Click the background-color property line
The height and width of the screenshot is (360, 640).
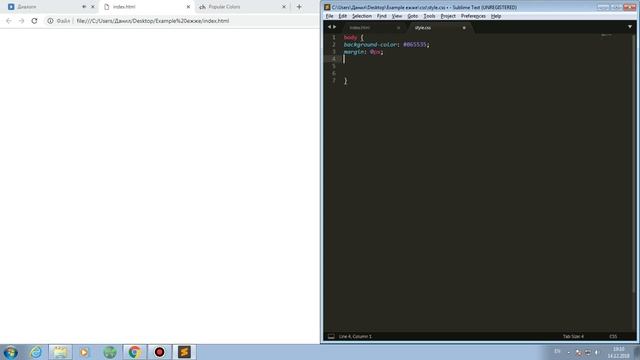[x=386, y=45]
